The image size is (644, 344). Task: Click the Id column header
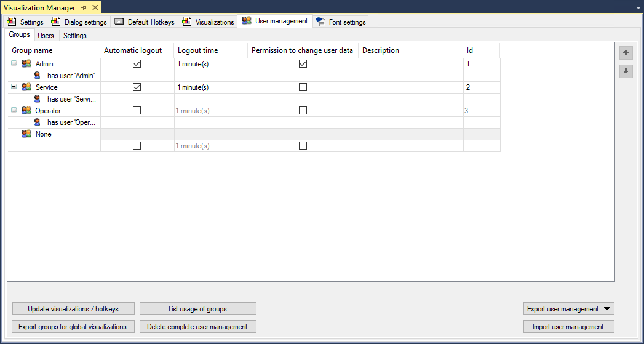pyautogui.click(x=482, y=50)
